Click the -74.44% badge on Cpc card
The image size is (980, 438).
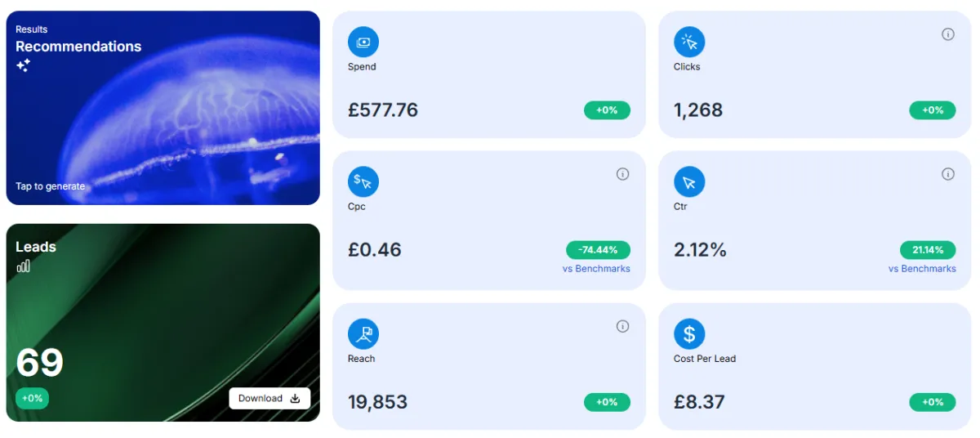point(598,250)
